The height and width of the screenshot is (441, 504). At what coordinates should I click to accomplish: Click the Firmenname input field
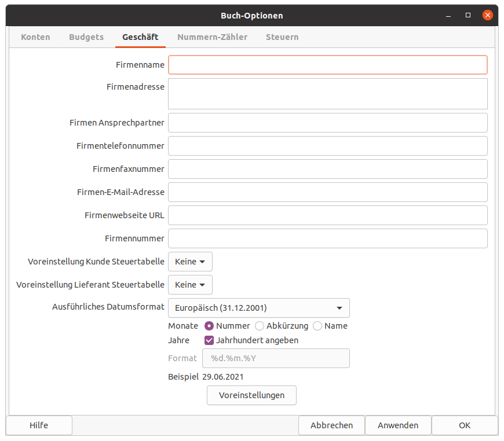[x=327, y=65]
